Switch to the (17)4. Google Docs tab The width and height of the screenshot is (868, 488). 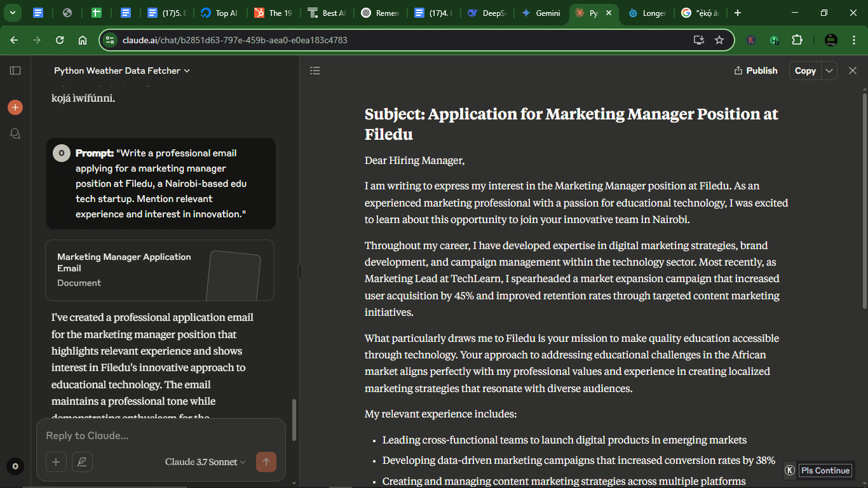click(434, 13)
